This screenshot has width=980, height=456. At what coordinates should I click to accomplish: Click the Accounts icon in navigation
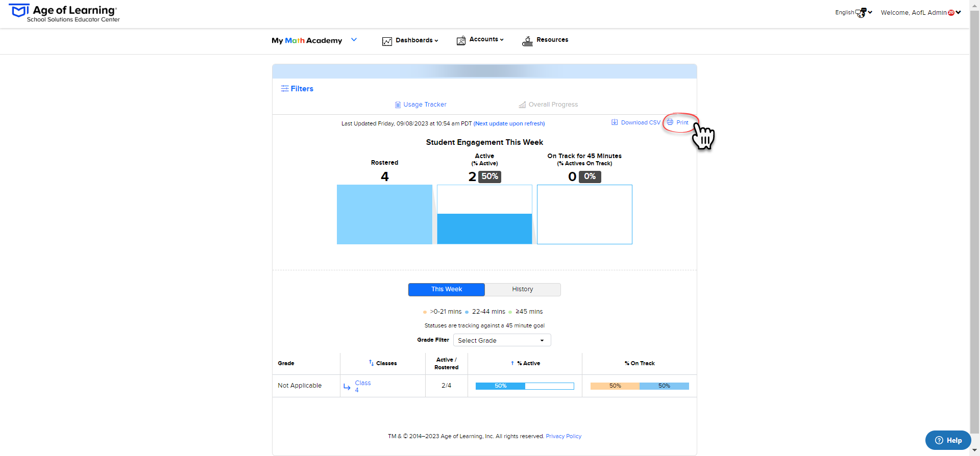pyautogui.click(x=461, y=41)
